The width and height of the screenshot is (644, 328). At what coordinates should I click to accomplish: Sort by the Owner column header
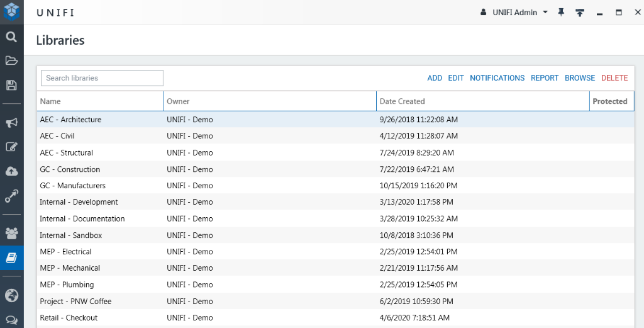point(270,101)
